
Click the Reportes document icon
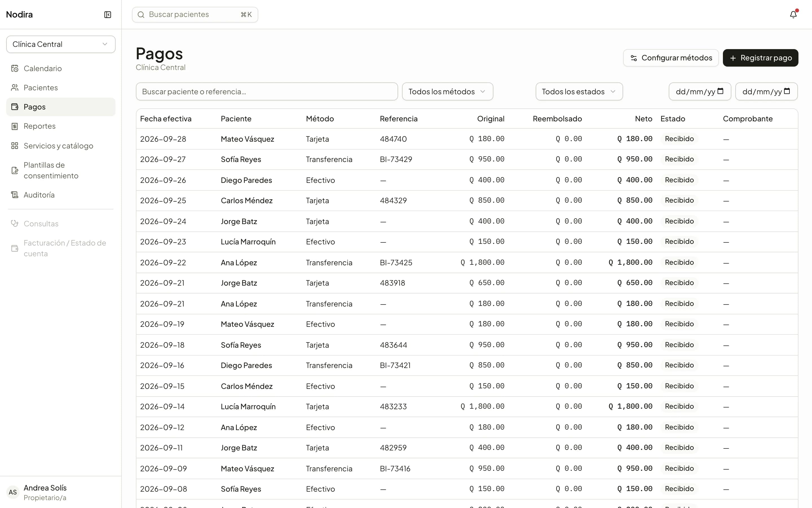click(15, 126)
